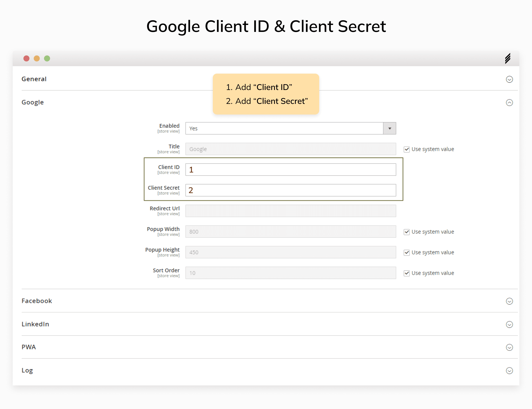Uncheck Use system value for Sort Order
The width and height of the screenshot is (532, 409).
pos(407,273)
